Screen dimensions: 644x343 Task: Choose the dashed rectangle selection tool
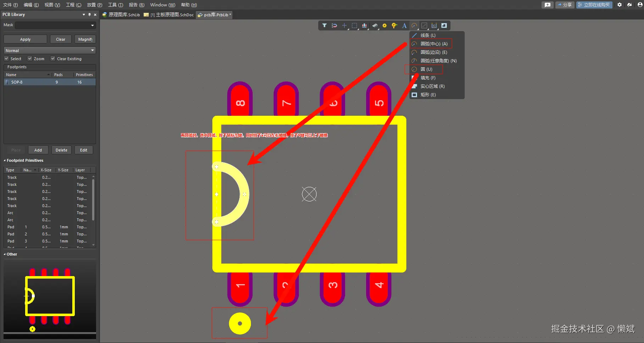pyautogui.click(x=354, y=25)
